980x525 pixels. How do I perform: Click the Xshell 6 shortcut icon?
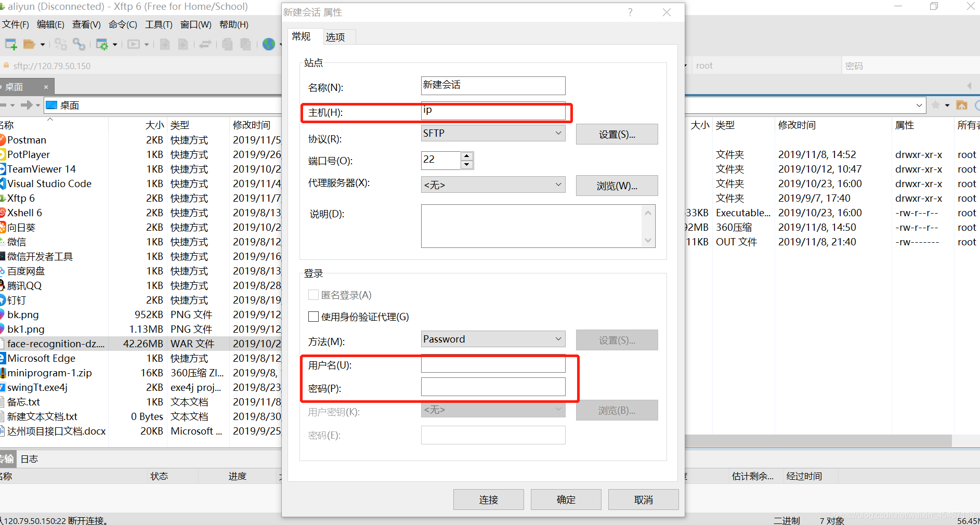pos(3,213)
